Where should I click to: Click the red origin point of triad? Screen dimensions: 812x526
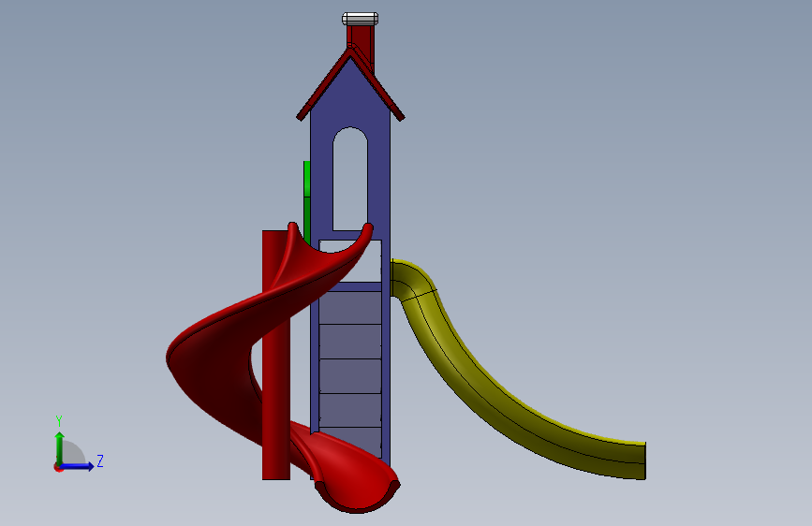coord(58,467)
